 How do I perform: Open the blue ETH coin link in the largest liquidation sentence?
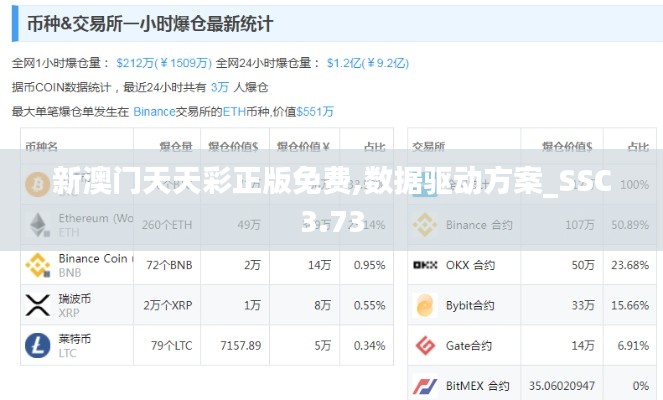[234, 112]
